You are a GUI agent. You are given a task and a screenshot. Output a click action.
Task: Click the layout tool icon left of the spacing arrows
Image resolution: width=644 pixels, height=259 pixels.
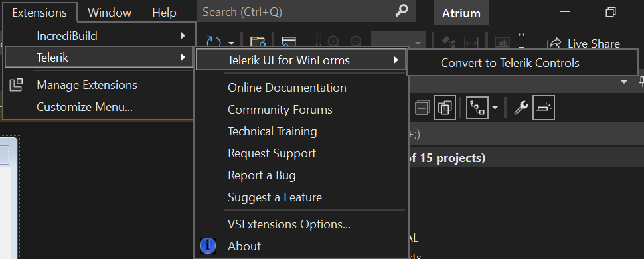tap(449, 43)
